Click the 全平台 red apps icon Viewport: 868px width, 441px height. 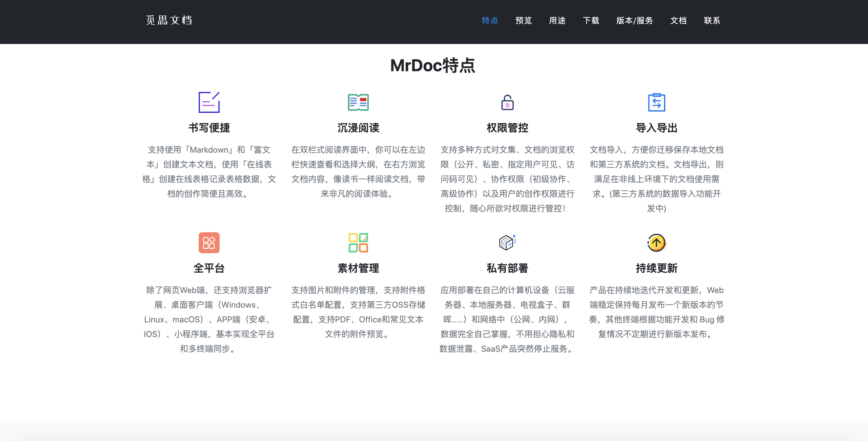[x=209, y=243]
